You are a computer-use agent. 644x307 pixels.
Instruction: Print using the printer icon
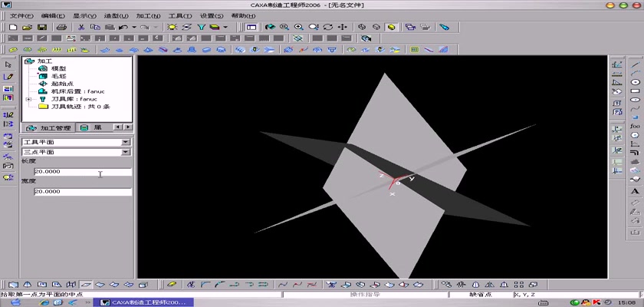[61, 27]
